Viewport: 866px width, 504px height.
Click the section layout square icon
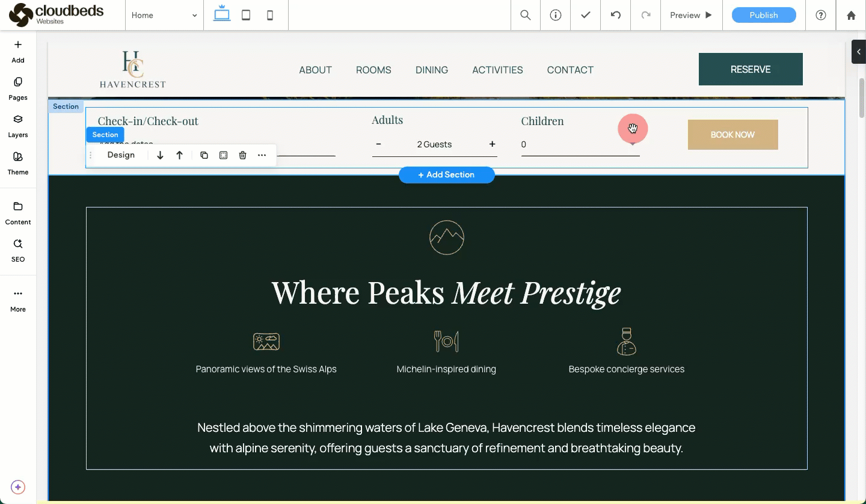click(x=223, y=155)
